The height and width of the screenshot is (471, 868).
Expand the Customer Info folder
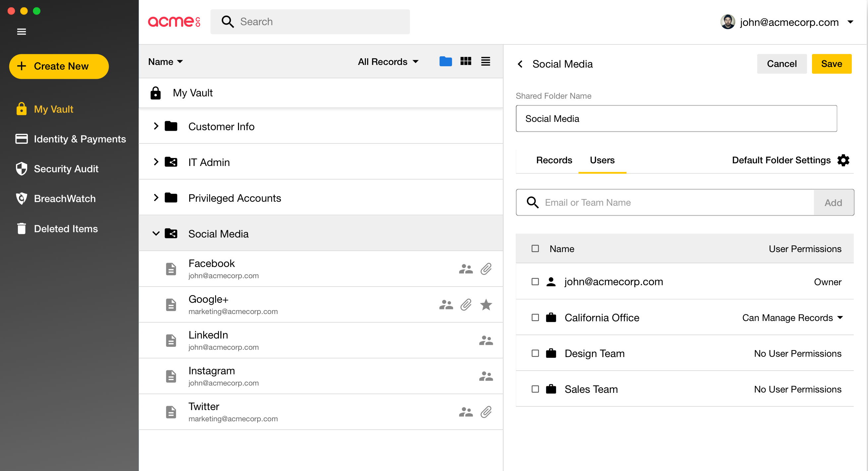pyautogui.click(x=156, y=126)
